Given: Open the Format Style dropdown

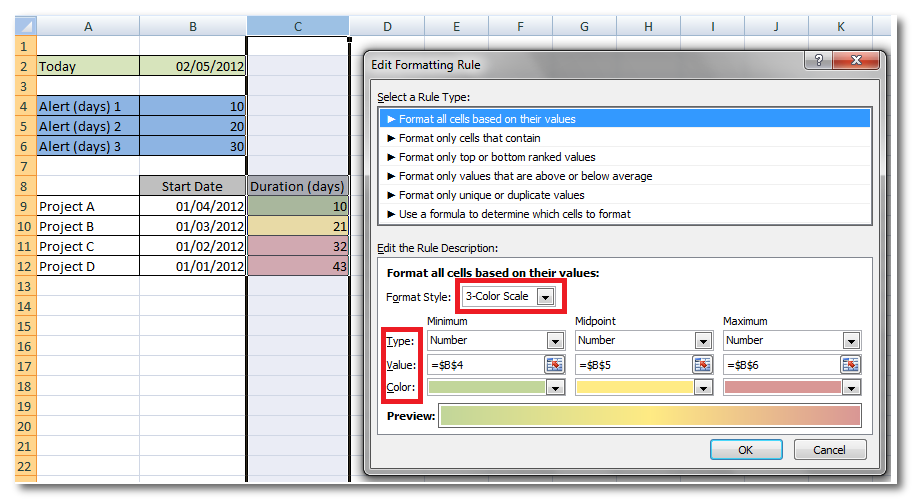Looking at the screenshot, I should pyautogui.click(x=544, y=297).
